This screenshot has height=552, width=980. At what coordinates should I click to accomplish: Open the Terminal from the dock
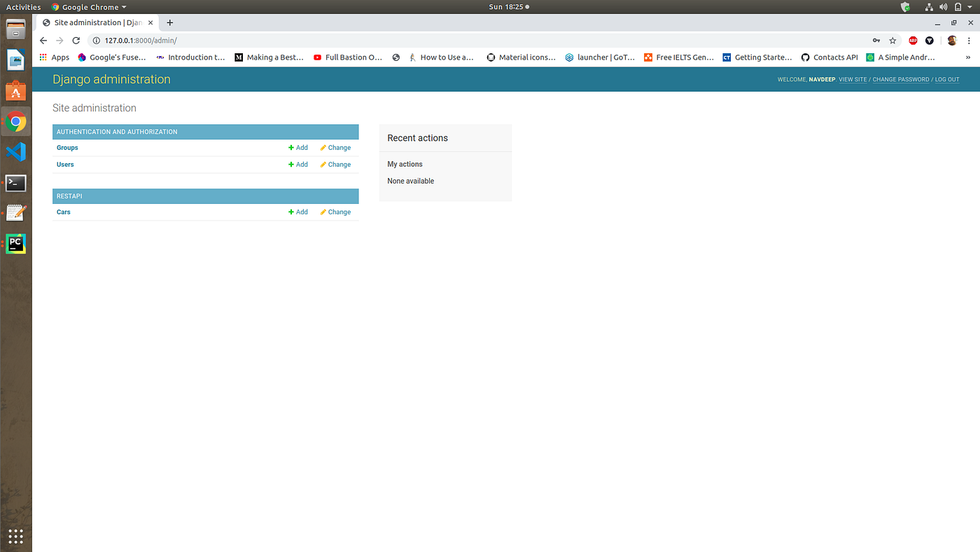click(15, 183)
